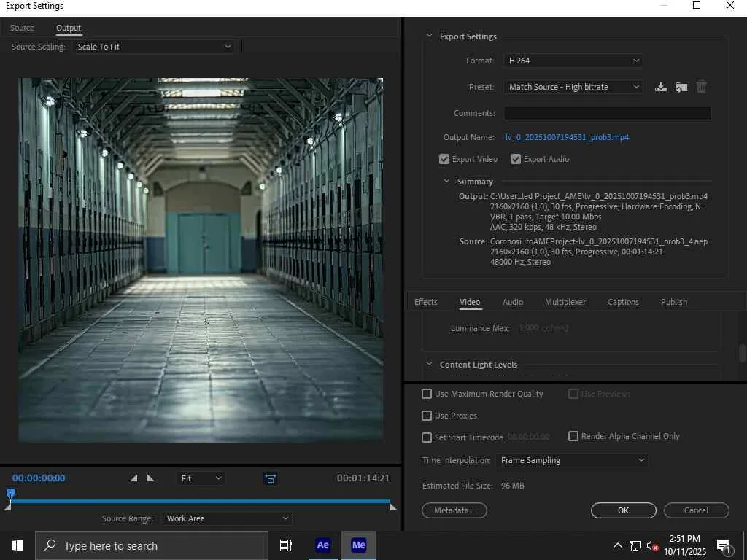Open the Source Range Work Area dropdown

pos(228,518)
